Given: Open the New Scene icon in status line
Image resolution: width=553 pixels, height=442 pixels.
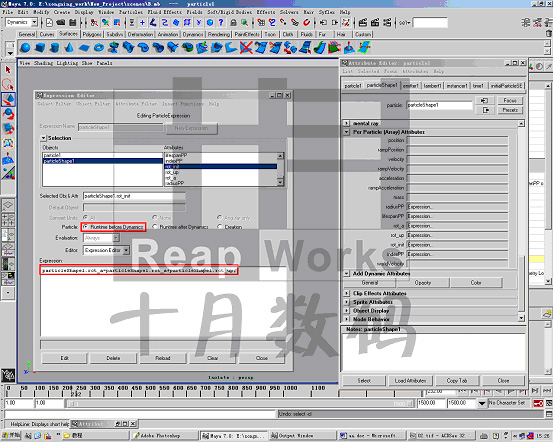Looking at the screenshot, I should coord(49,23).
